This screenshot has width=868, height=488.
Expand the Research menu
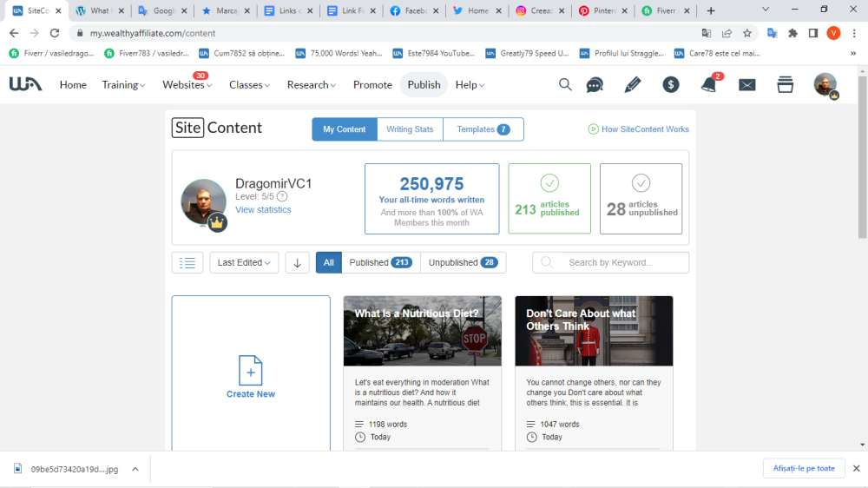pos(312,85)
